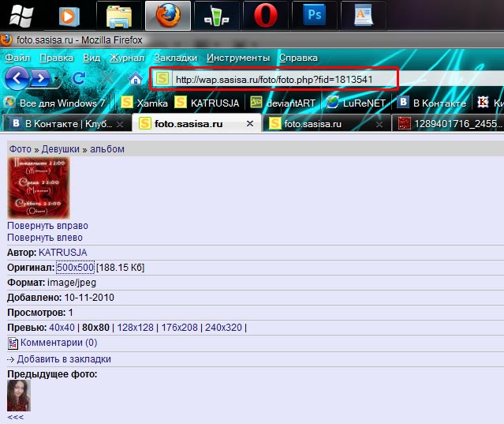Close the active foto.sasisa.ru tab
The height and width of the screenshot is (424, 504).
250,124
